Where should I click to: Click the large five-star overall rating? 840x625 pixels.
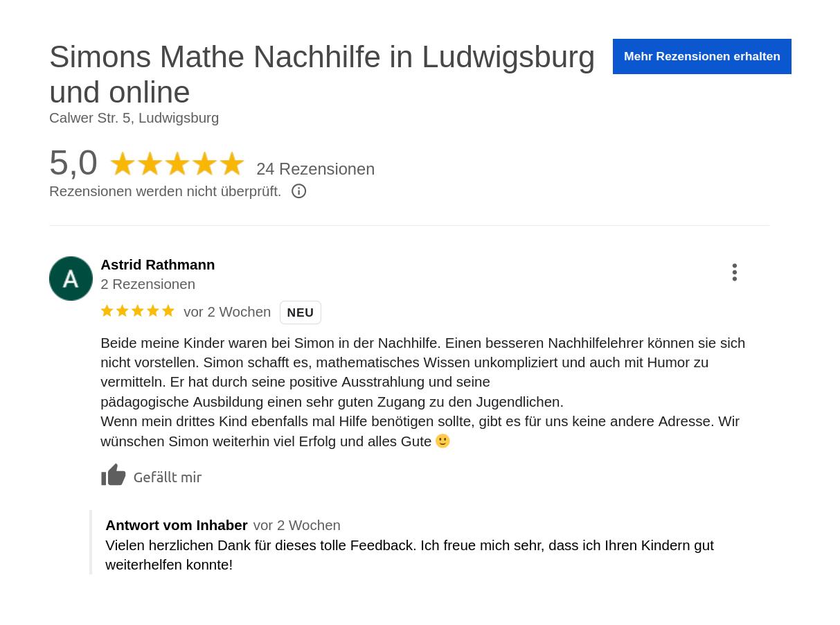pyautogui.click(x=177, y=165)
